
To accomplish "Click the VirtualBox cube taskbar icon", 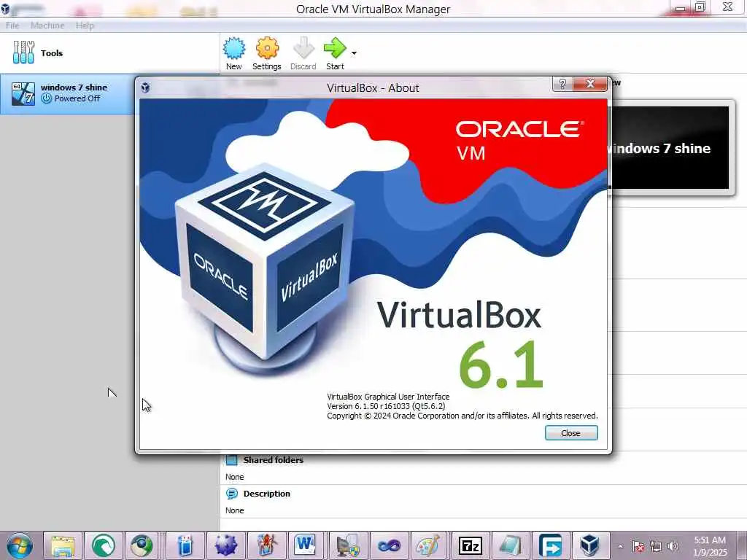I will point(591,545).
